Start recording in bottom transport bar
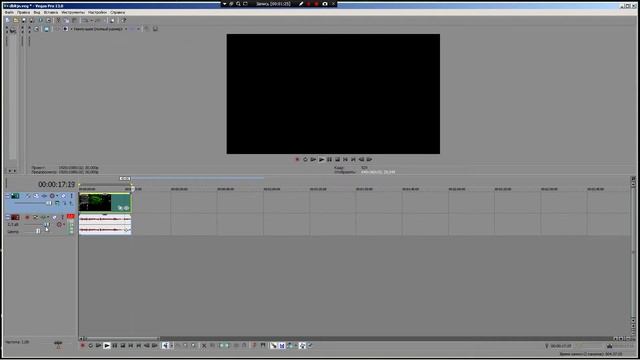Screen dimensions: 640x360 (83, 346)
